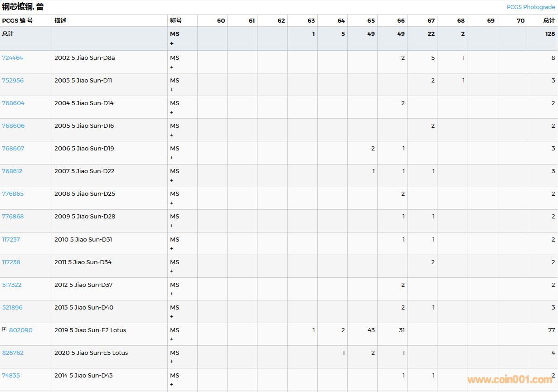Open the 802090 Lotus coin link
The image size is (558, 392).
click(21, 330)
